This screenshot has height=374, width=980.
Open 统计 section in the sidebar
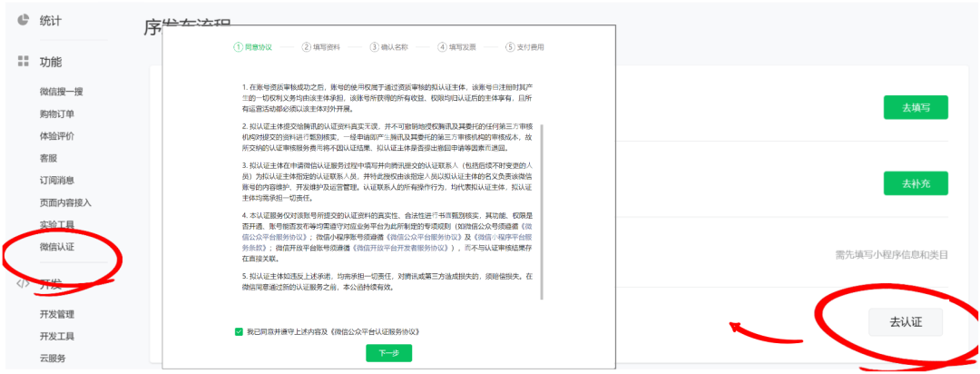[x=51, y=21]
